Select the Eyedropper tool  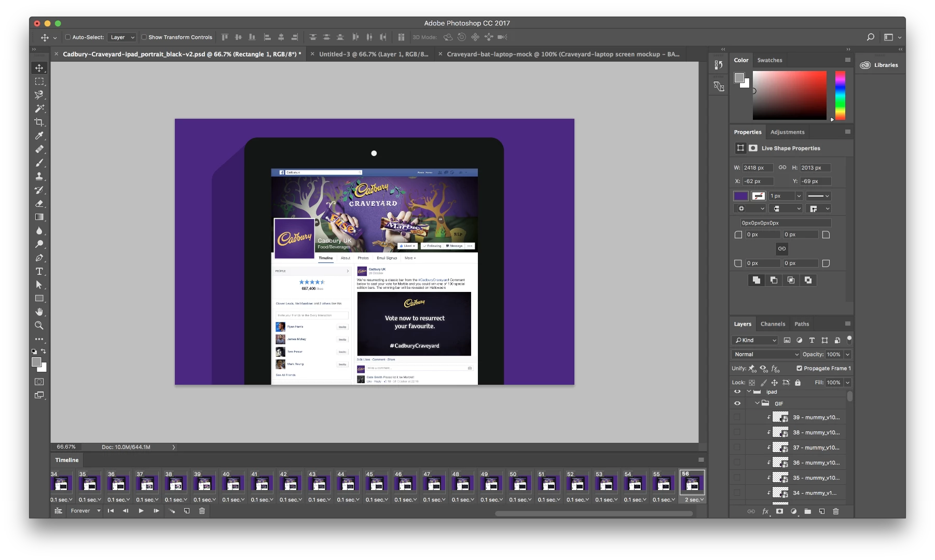click(x=39, y=135)
